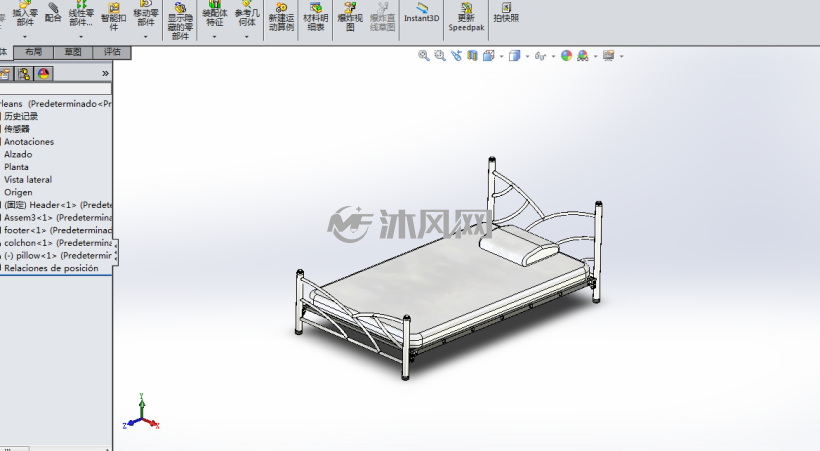Select the pillow<1> component
The height and width of the screenshot is (451, 820).
tap(56, 255)
